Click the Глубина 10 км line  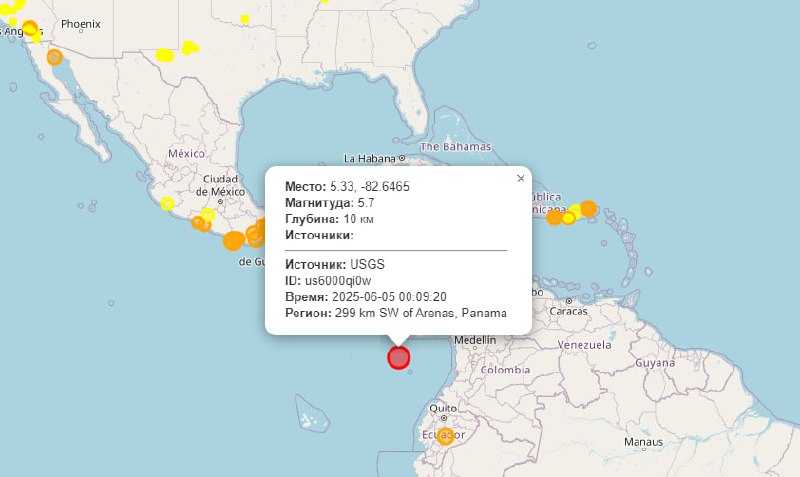329,219
